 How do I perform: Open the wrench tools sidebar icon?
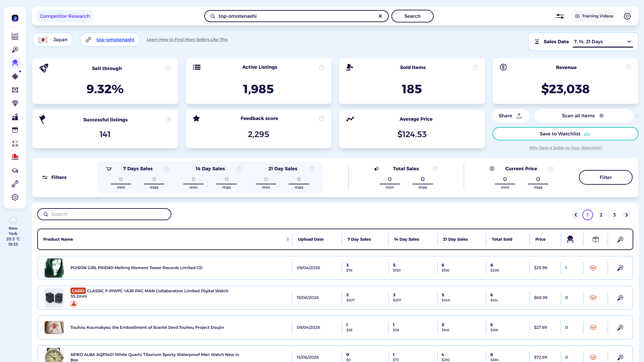click(15, 184)
